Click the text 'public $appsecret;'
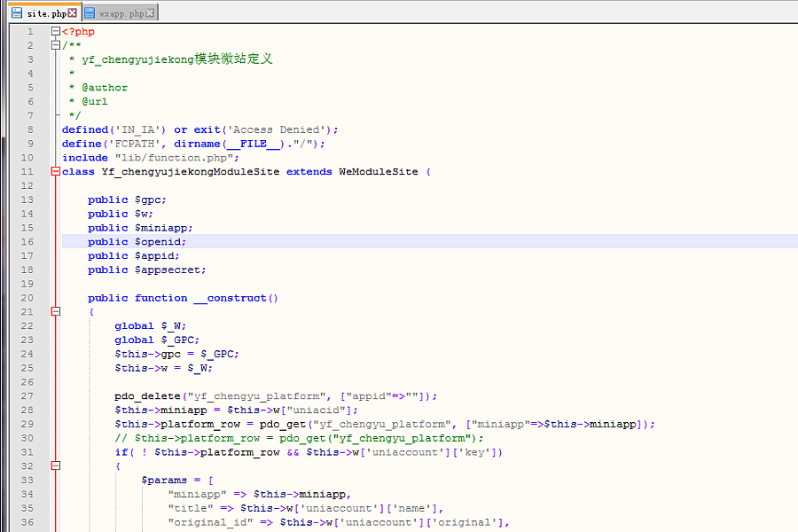798x532 pixels. (146, 270)
